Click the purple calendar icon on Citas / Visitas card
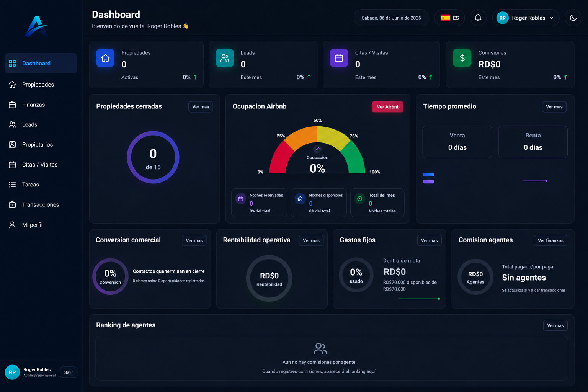This screenshot has height=392, width=588. coord(339,58)
